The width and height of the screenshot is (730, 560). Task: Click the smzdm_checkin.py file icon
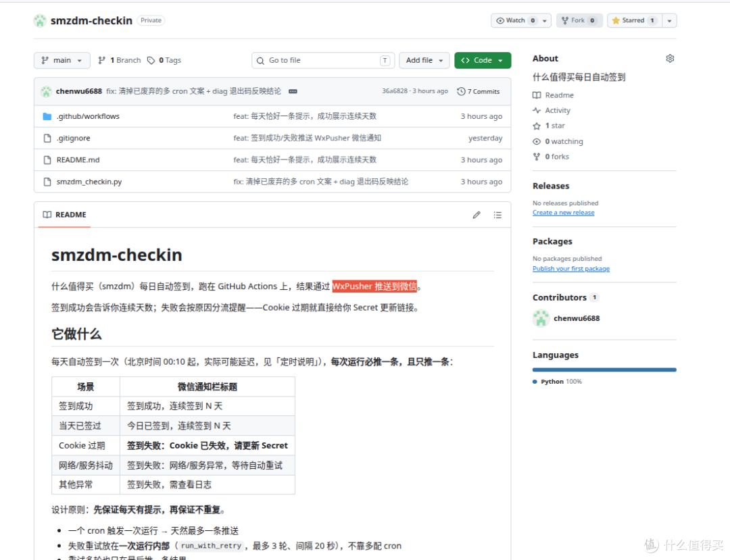tap(47, 182)
